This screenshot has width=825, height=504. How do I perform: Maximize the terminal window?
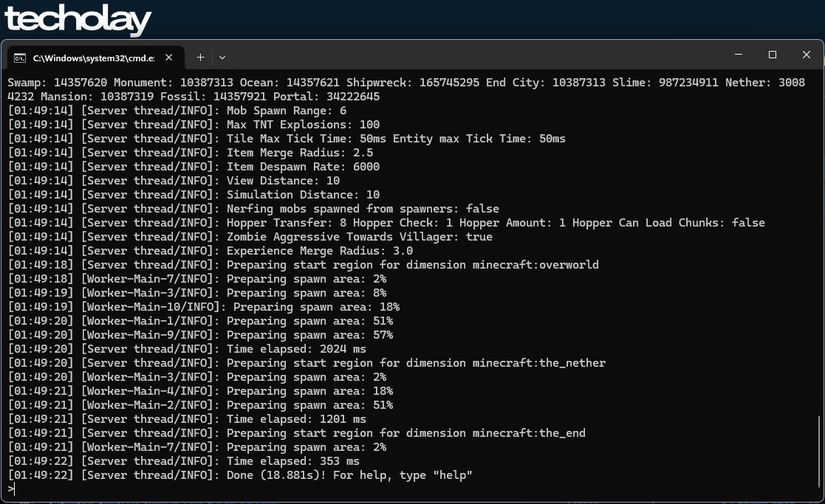[773, 55]
